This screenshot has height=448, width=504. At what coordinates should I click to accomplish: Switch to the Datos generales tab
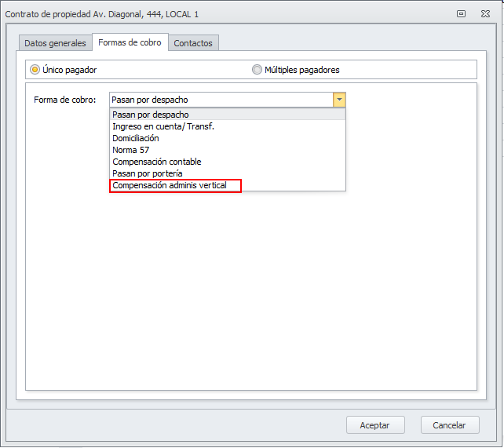click(x=55, y=43)
